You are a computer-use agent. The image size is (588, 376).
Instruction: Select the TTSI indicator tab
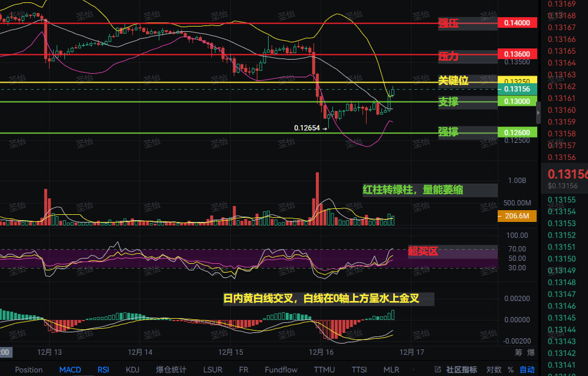tap(359, 370)
